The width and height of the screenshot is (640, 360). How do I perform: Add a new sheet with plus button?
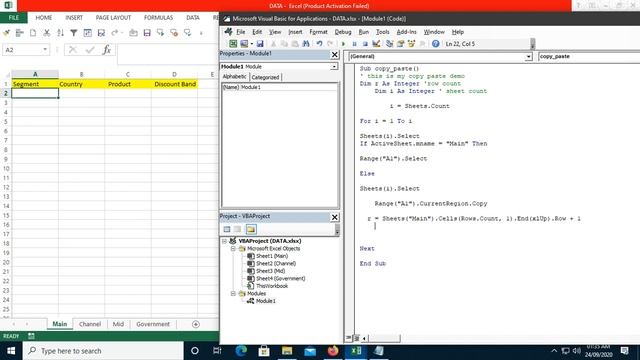click(x=196, y=324)
